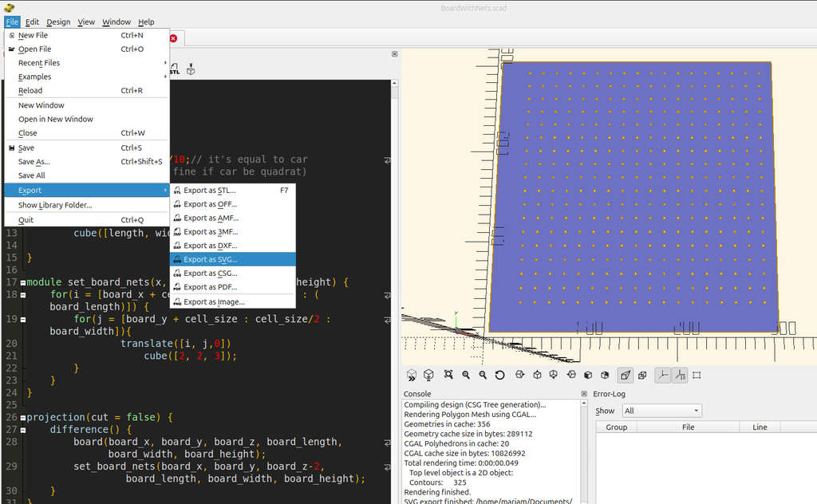This screenshot has width=817, height=504.
Task: Click the Preview render icon in viewport toolbar
Action: tap(412, 375)
